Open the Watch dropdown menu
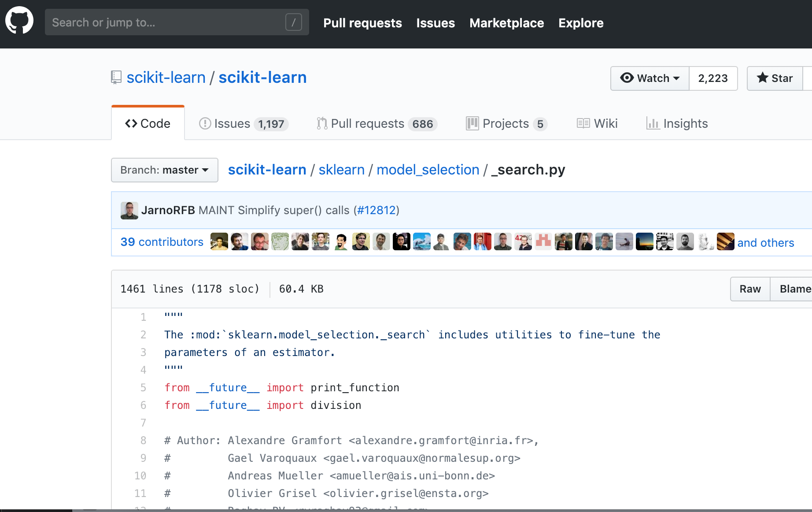 pyautogui.click(x=650, y=78)
